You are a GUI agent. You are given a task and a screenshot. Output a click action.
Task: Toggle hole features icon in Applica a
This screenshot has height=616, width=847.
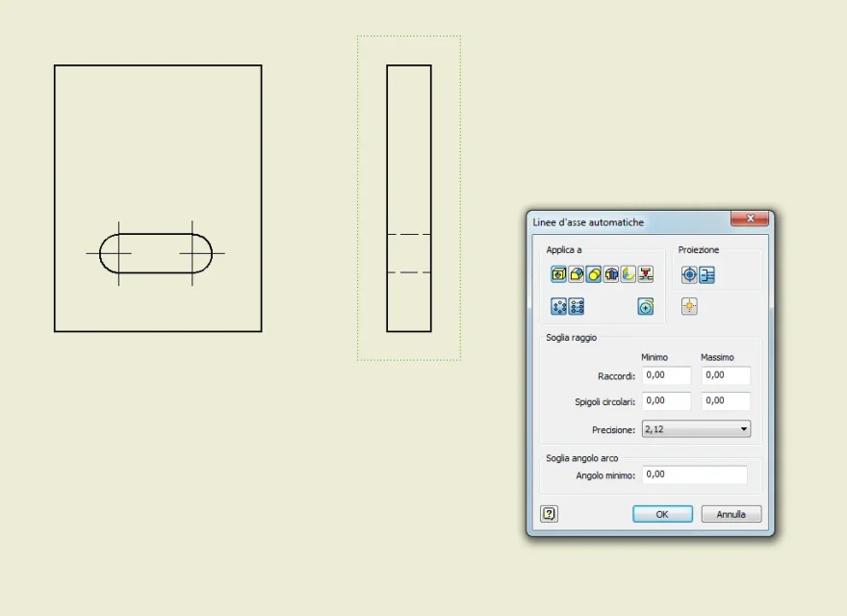558,274
